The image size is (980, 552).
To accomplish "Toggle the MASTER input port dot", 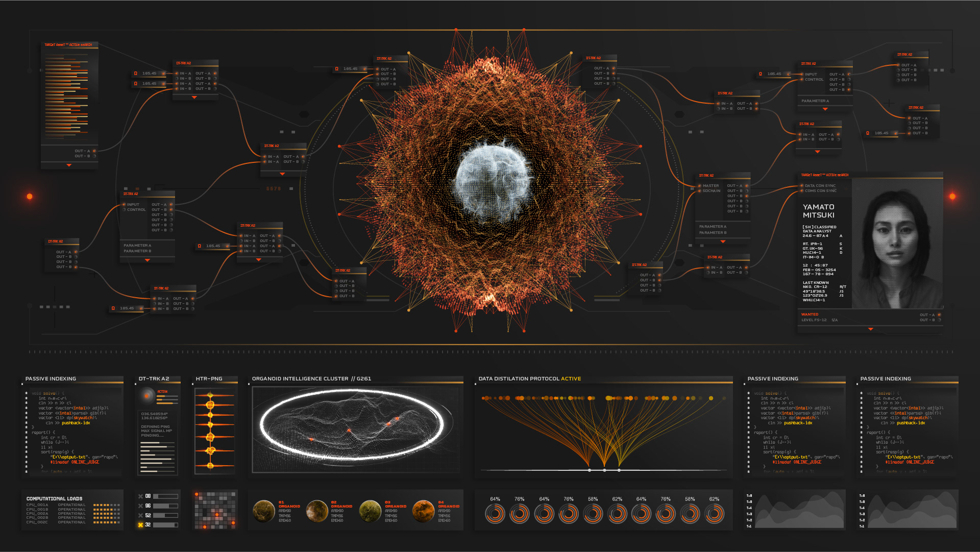I will pyautogui.click(x=699, y=186).
